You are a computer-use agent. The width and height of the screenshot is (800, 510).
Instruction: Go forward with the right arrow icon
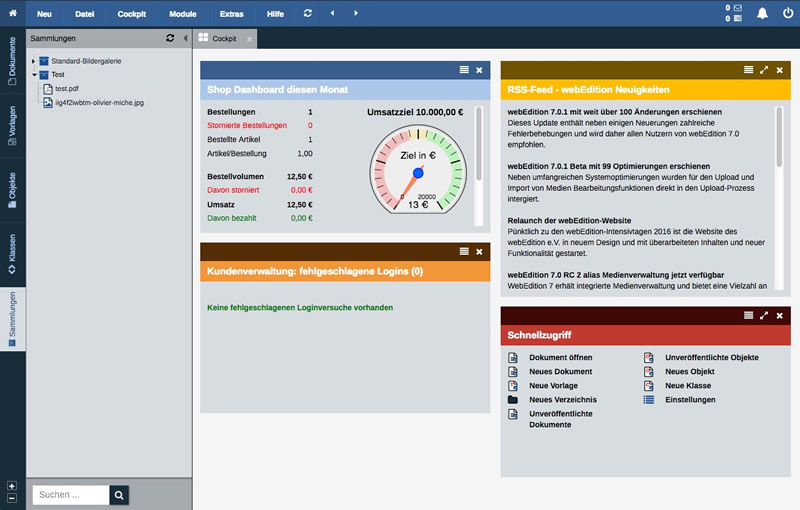(356, 13)
